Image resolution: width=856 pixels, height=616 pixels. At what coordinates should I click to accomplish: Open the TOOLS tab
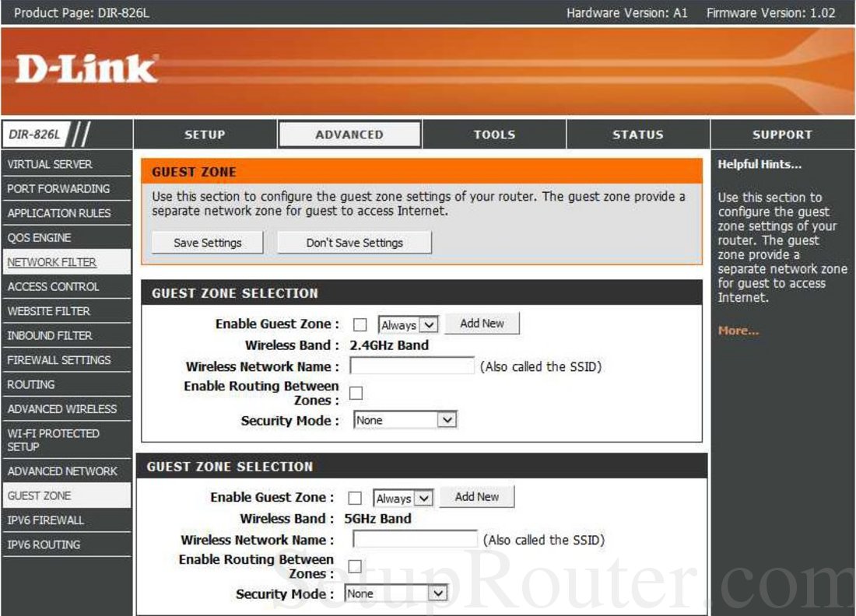(493, 134)
